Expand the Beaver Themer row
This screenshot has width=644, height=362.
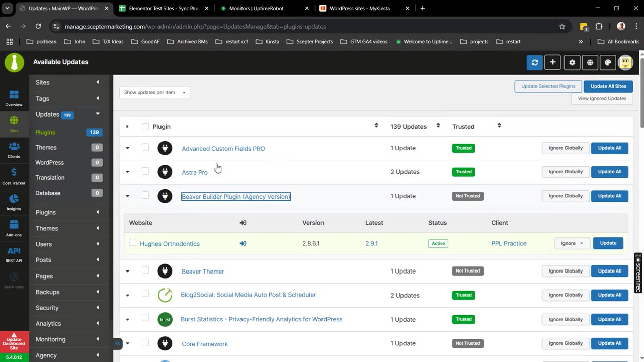click(127, 271)
